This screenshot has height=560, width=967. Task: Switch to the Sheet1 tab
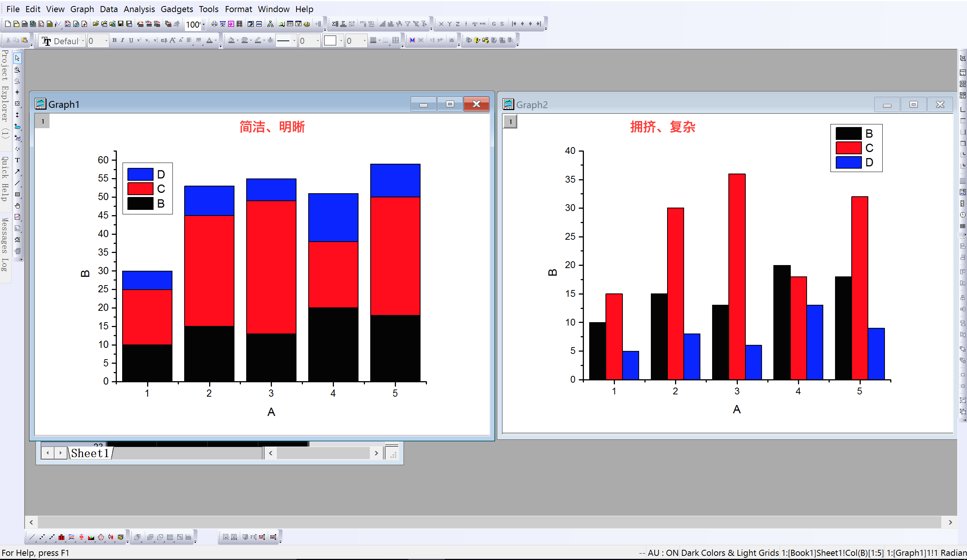[90, 453]
